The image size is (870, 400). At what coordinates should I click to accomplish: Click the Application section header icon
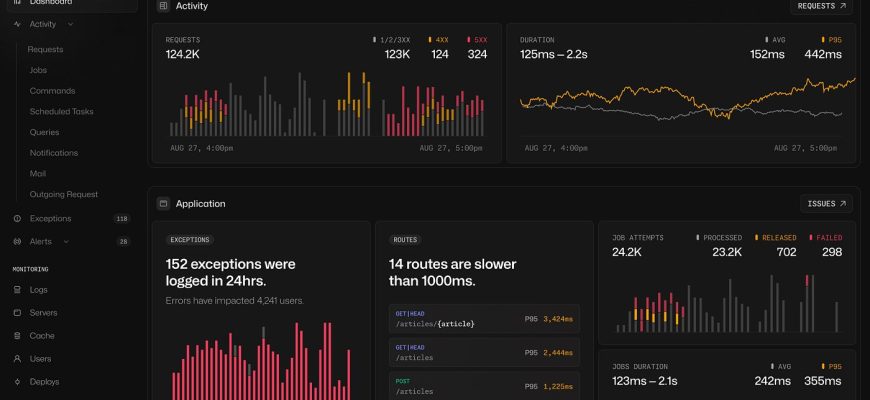[x=163, y=204]
